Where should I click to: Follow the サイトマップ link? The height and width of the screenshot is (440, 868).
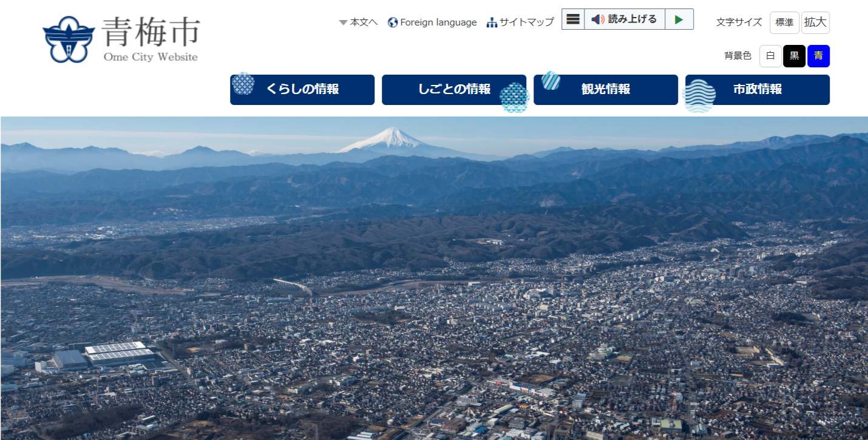(x=526, y=22)
